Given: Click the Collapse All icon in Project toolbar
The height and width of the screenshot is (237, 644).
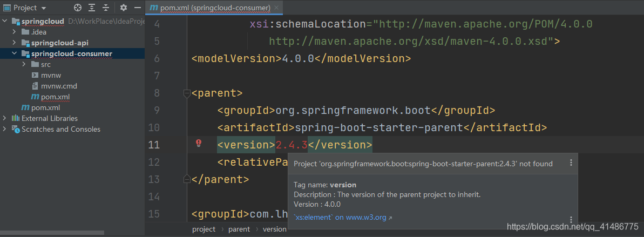Looking at the screenshot, I should click(106, 8).
